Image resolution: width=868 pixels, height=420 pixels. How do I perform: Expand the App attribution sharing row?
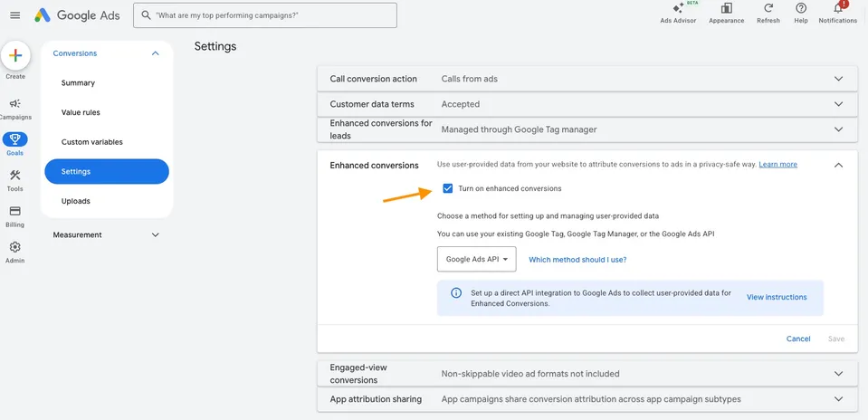(839, 399)
